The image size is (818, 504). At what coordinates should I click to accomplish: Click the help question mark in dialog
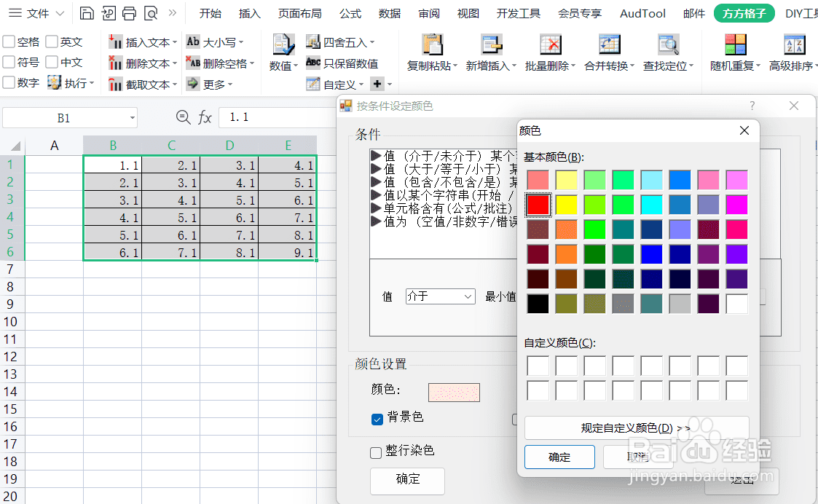[x=752, y=106]
